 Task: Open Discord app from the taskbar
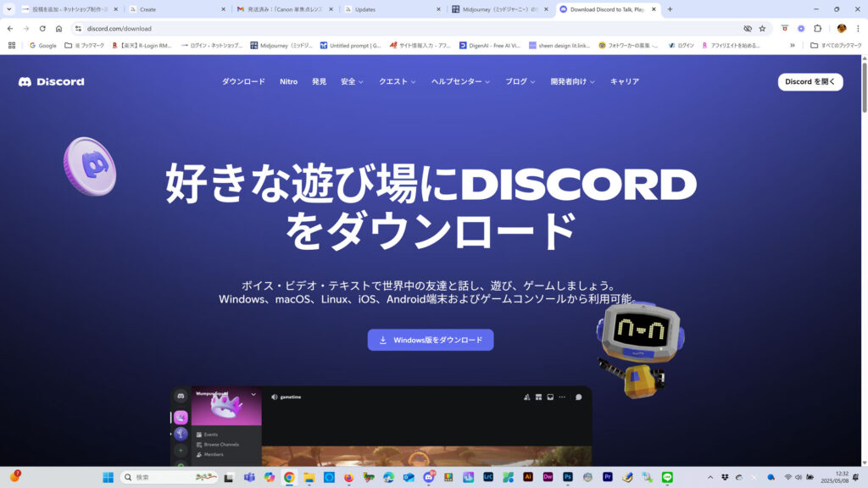[x=428, y=477]
